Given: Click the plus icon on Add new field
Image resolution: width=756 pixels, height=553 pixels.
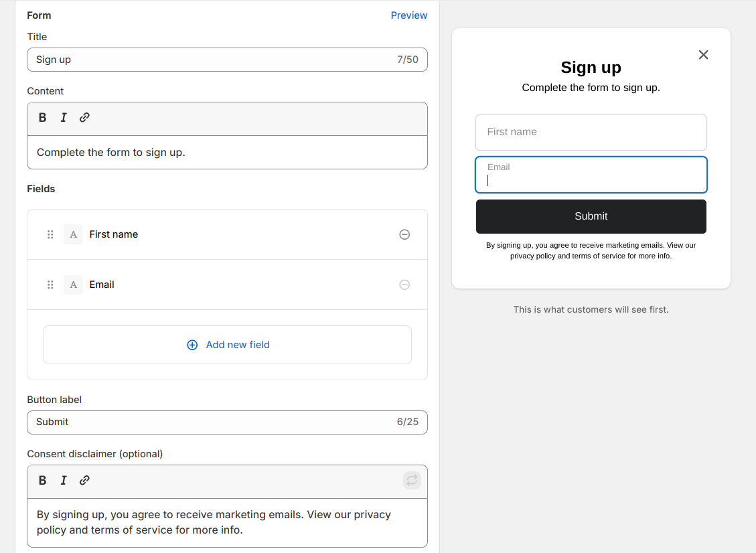Looking at the screenshot, I should (192, 344).
